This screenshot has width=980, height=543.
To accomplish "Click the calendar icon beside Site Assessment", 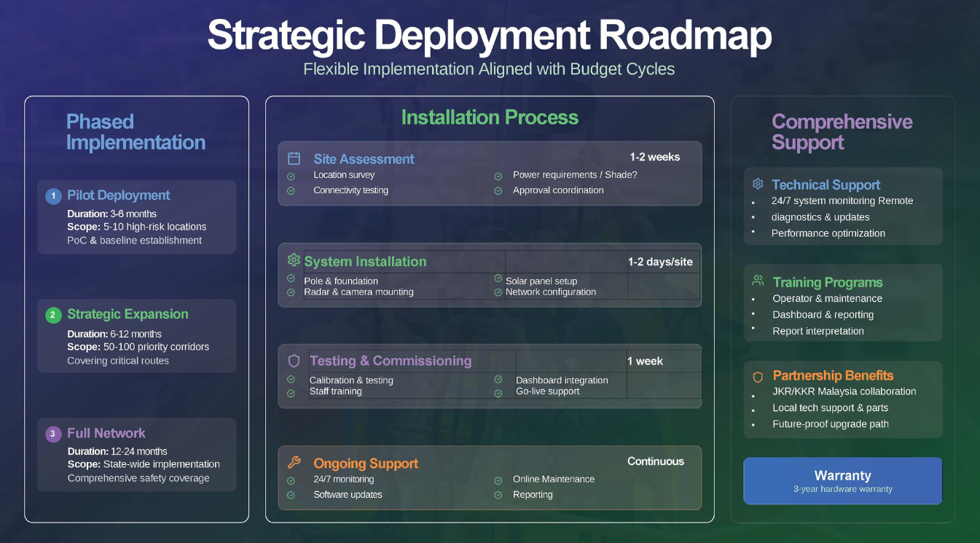I will coord(294,159).
